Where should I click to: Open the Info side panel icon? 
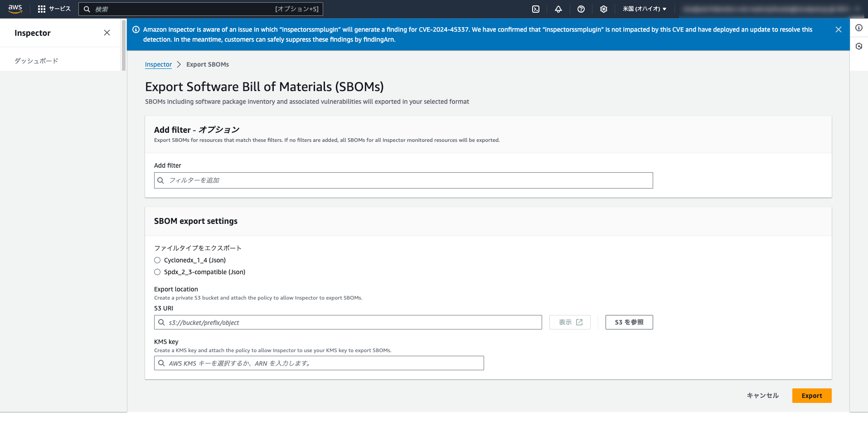click(x=858, y=28)
